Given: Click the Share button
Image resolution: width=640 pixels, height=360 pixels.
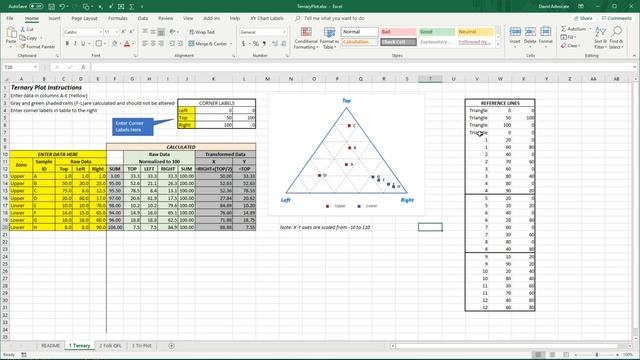Looking at the screenshot, I should click(583, 18).
